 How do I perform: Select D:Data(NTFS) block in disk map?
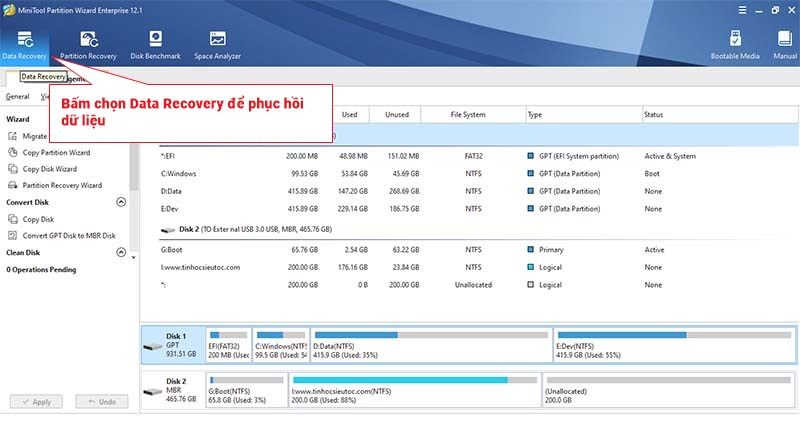point(431,345)
